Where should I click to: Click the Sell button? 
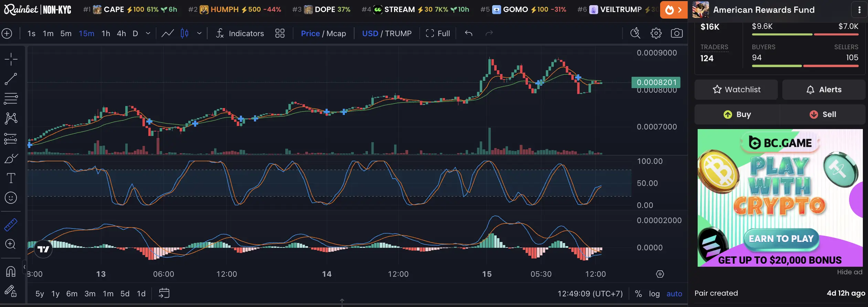click(823, 114)
